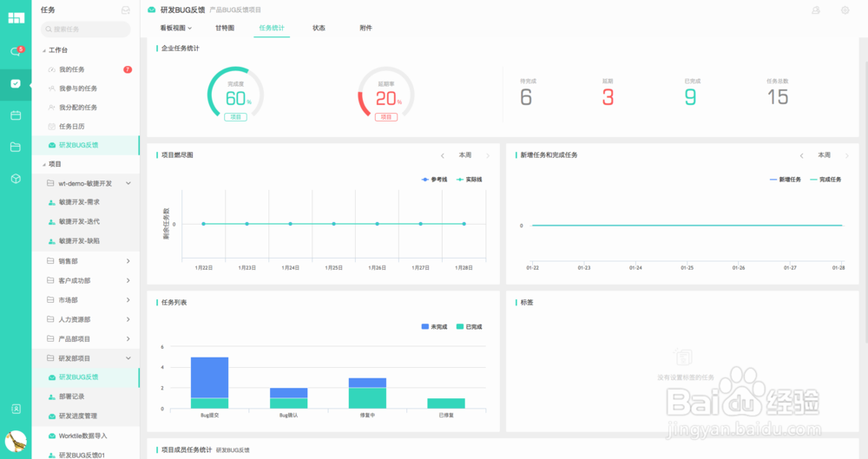Click the 修复中 bar in task chart

pos(367,393)
